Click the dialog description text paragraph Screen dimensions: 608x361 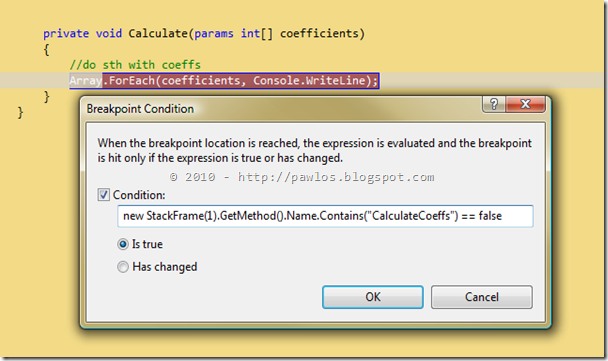314,150
